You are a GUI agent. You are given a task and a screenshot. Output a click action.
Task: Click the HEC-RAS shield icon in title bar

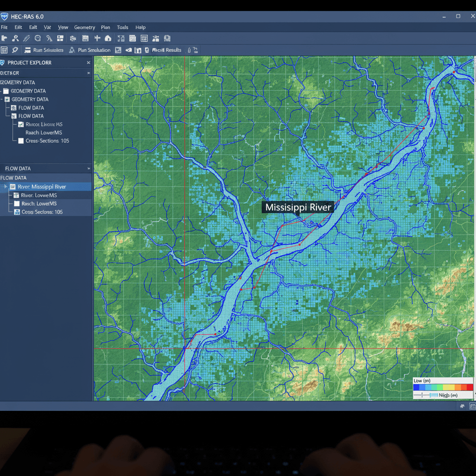[x=4, y=16]
